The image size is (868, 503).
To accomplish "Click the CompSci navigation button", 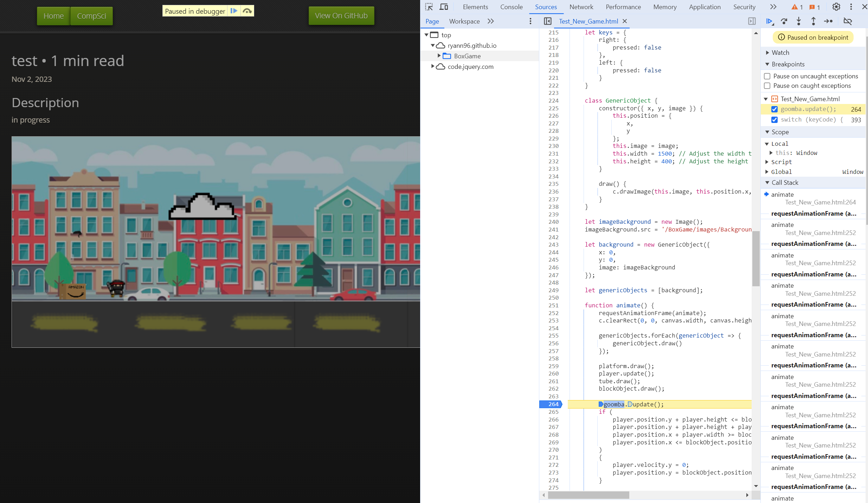I will [91, 16].
